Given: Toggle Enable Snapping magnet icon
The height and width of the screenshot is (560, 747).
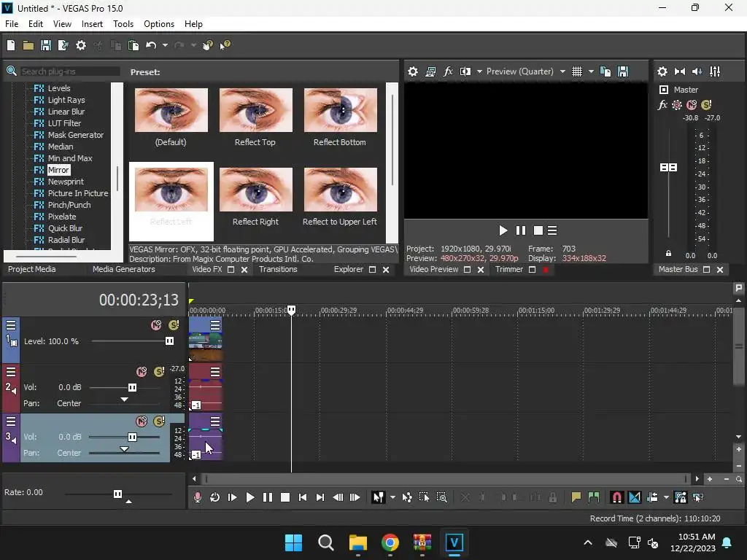Looking at the screenshot, I should [x=617, y=497].
